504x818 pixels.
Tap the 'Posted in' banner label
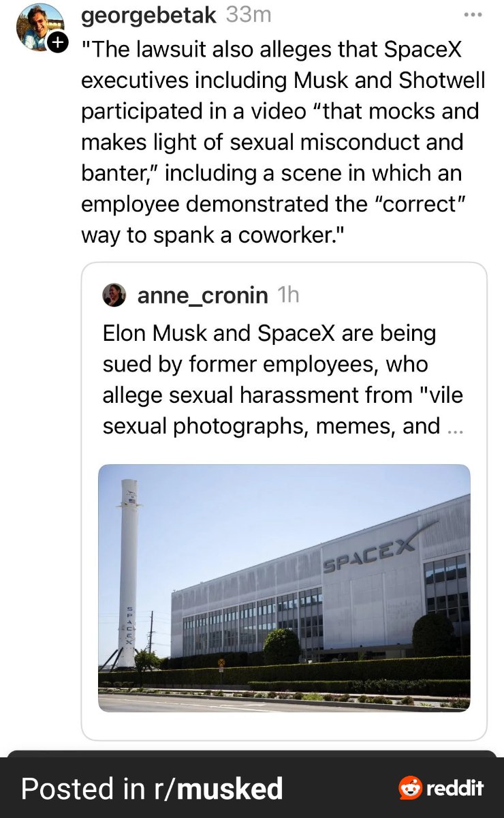[82, 789]
